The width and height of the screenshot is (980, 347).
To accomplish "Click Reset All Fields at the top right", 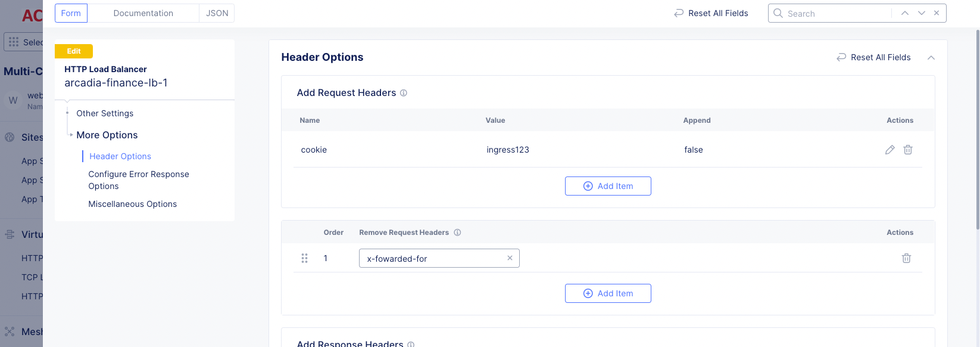I will click(710, 13).
